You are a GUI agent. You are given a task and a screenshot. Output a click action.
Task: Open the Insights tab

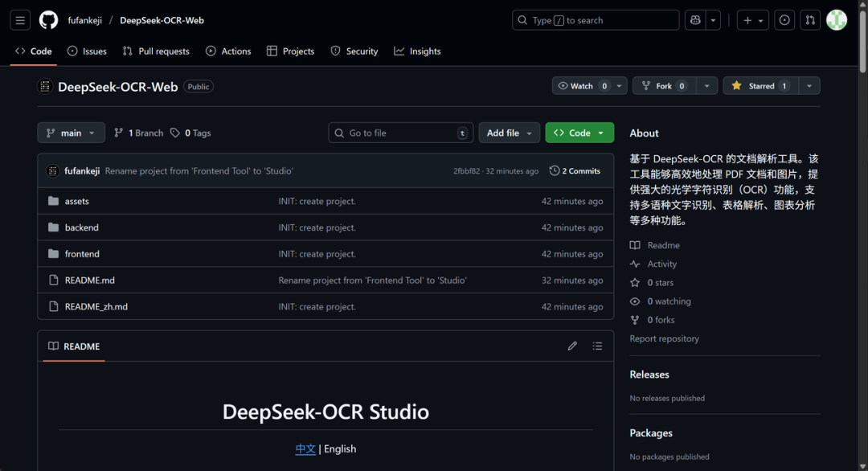[417, 51]
